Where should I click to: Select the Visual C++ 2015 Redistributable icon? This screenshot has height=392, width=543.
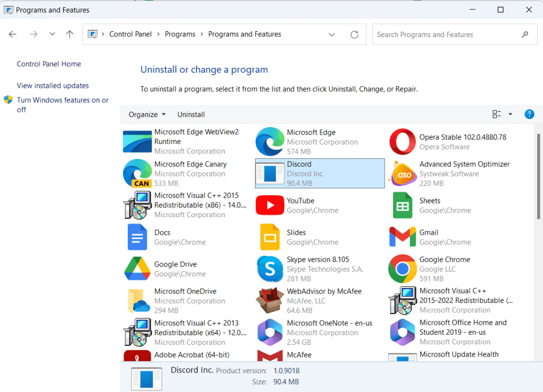(137, 205)
